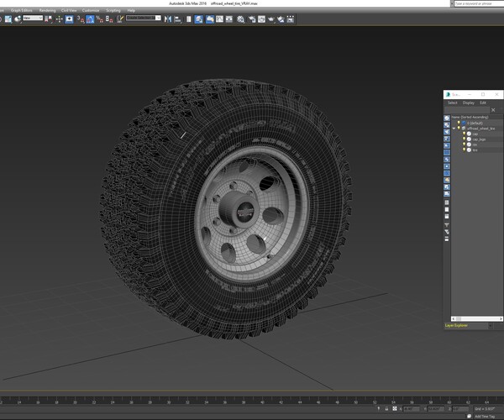
Task: Toggle visibility bulb of cap object
Action: [464, 134]
